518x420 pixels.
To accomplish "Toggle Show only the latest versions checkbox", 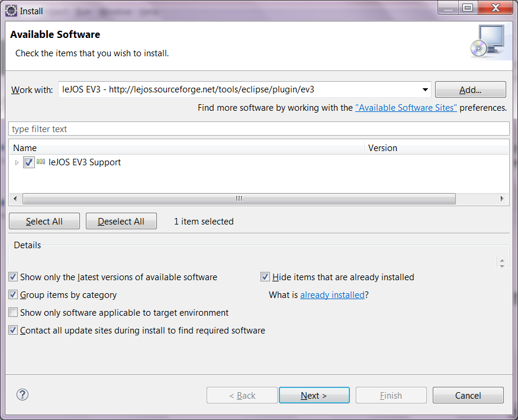I will [x=13, y=277].
